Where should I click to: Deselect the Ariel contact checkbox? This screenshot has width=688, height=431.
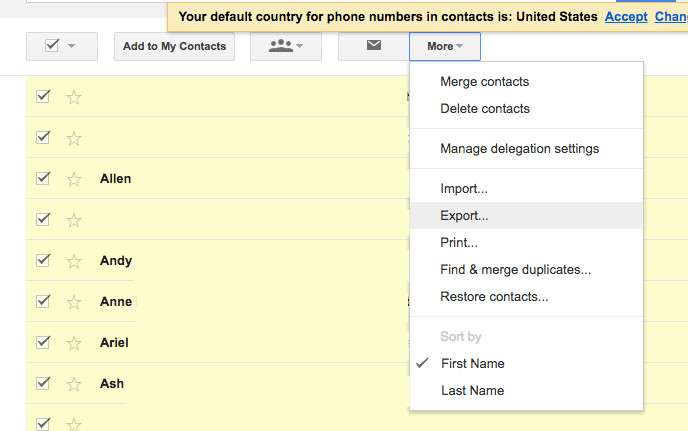43,342
